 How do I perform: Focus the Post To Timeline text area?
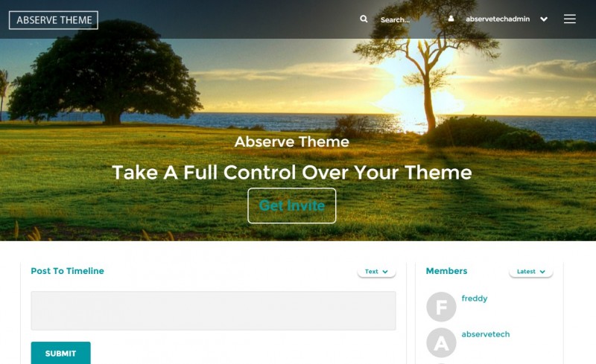tap(213, 310)
